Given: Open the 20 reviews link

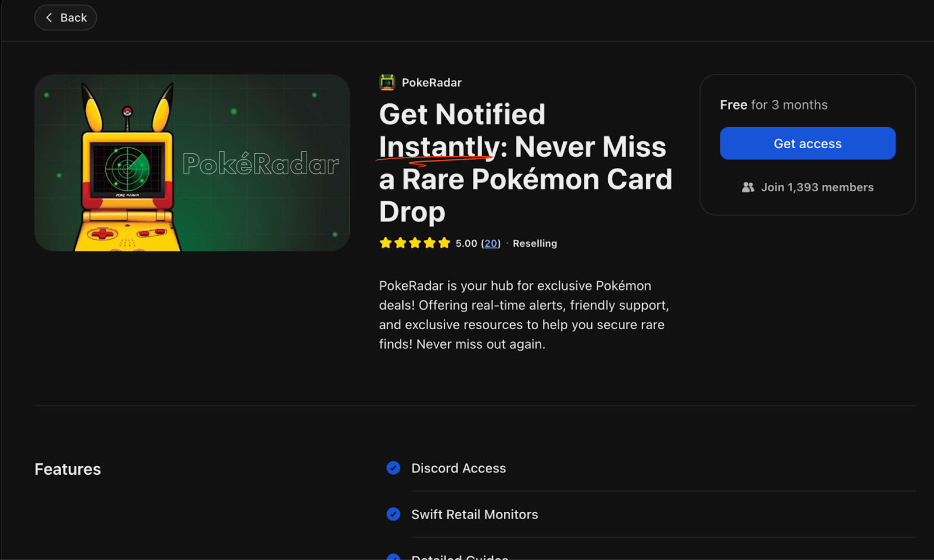Looking at the screenshot, I should coord(491,243).
